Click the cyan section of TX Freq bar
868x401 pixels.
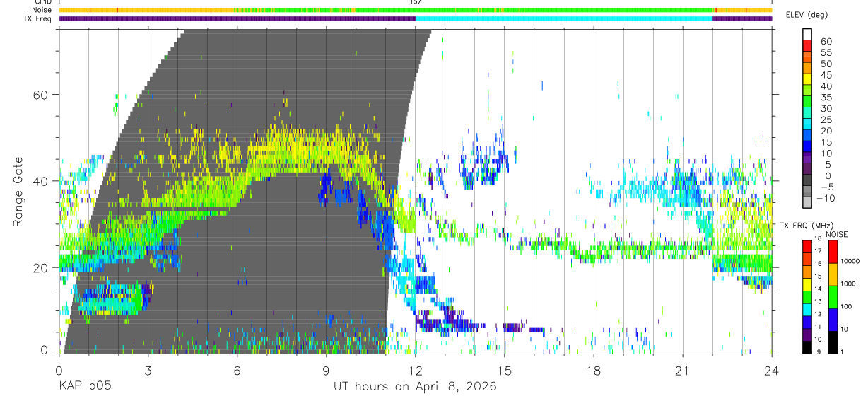(x=564, y=18)
